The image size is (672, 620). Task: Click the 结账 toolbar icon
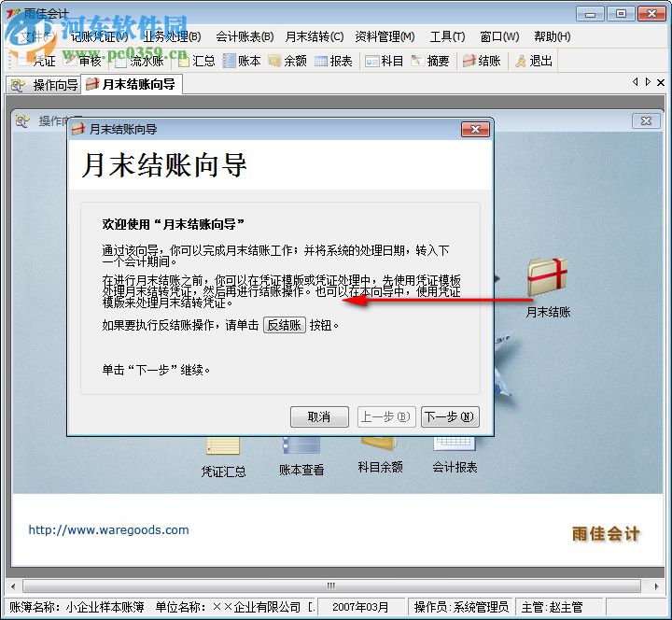point(482,61)
